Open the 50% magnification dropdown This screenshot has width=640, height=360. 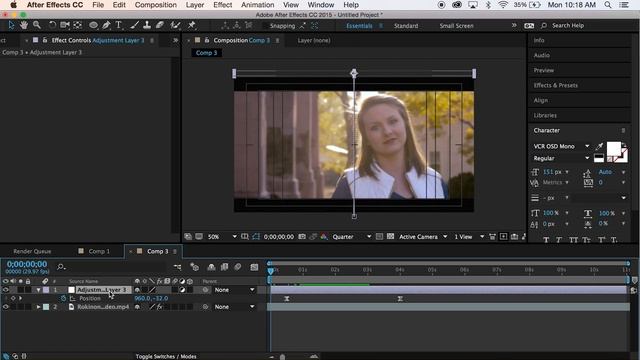coord(222,237)
